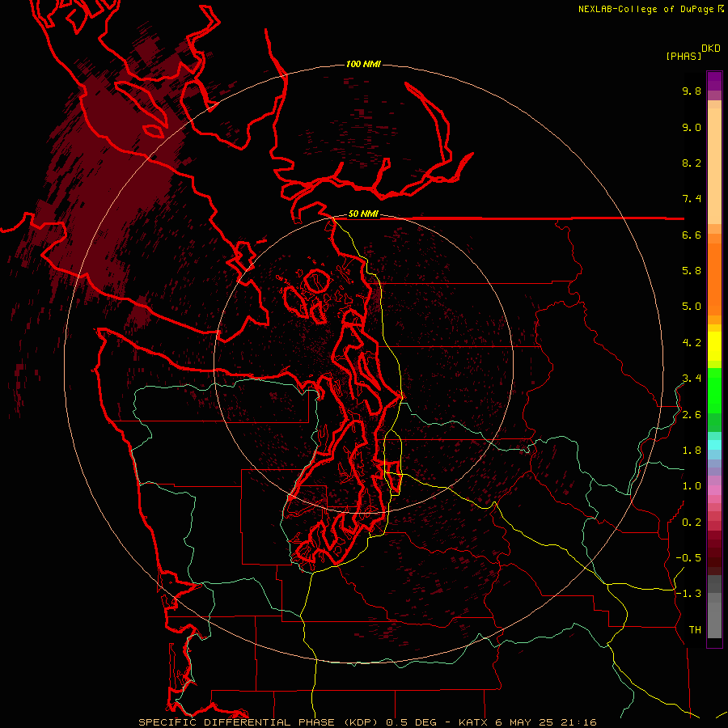Click the 50 NMI range ring label

coord(363,214)
